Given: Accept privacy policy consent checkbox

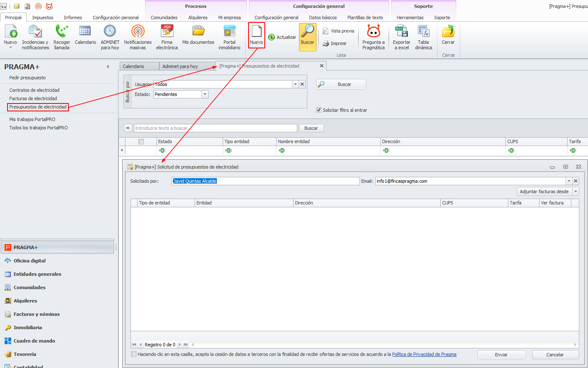Looking at the screenshot, I should click(134, 354).
